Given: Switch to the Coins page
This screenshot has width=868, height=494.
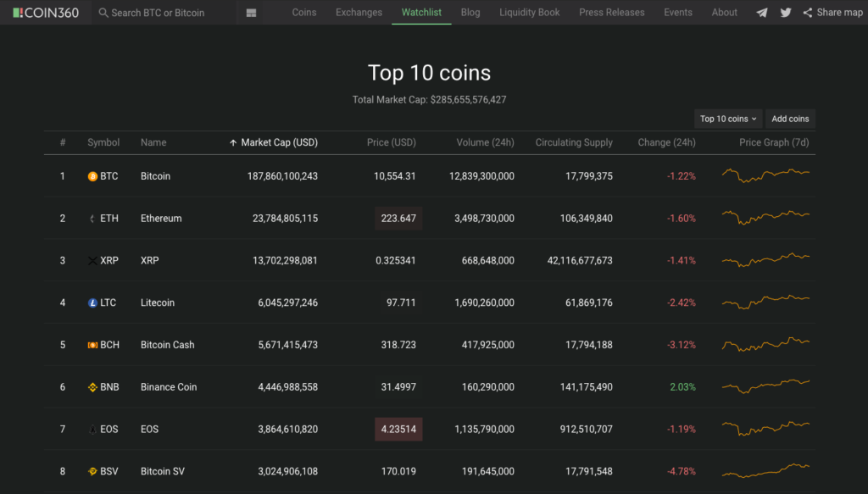Looking at the screenshot, I should [x=304, y=12].
